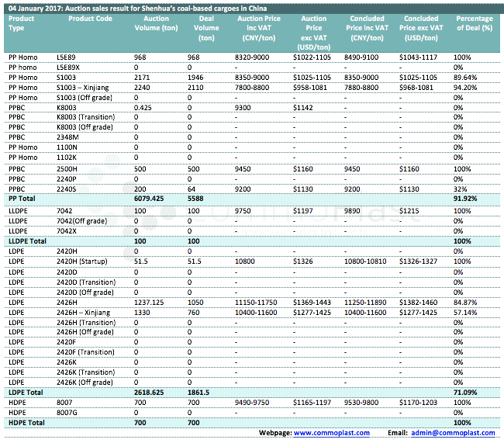This screenshot has width=504, height=443.
Task: Click the HDPE Total row label
Action: 27,422
